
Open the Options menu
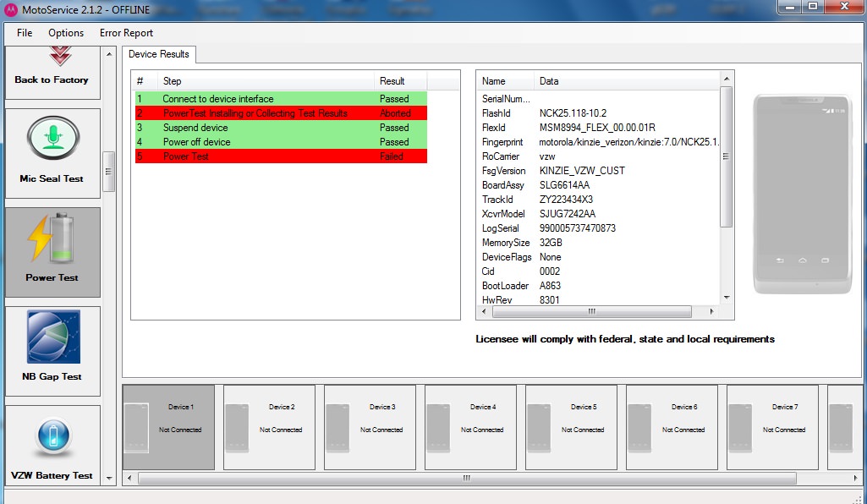tap(66, 33)
